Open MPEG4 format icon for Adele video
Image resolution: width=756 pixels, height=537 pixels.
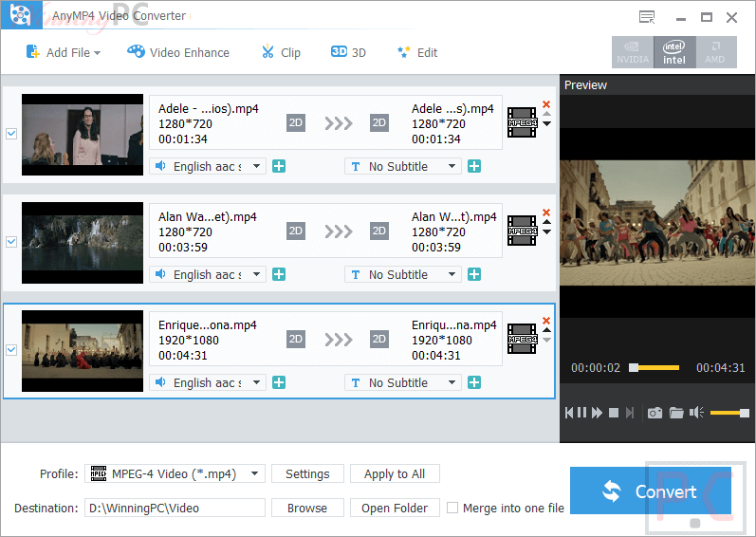(x=522, y=122)
